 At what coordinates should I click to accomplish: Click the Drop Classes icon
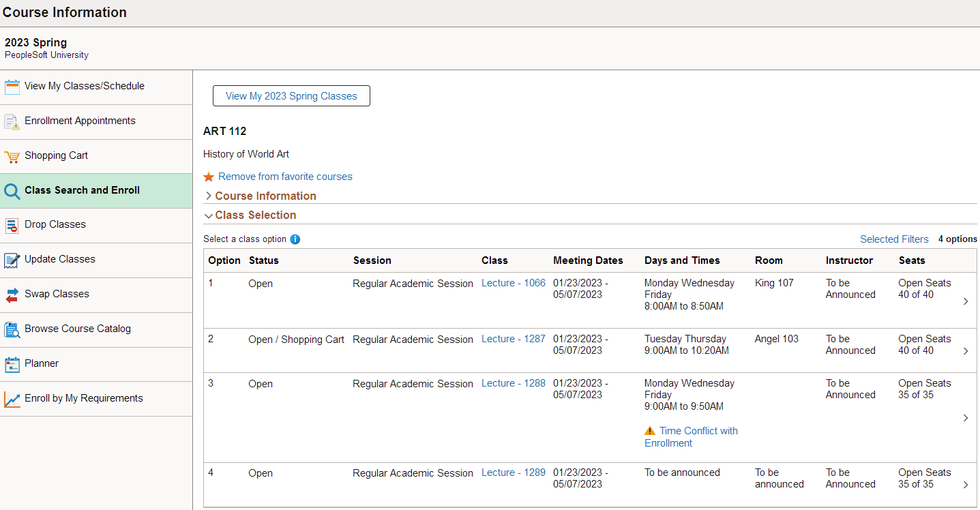pyautogui.click(x=12, y=225)
